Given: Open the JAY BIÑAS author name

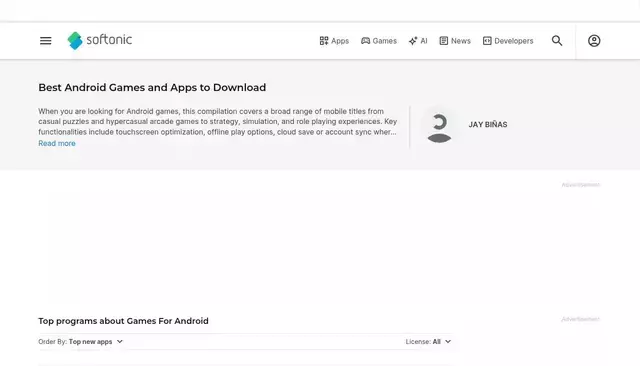Looking at the screenshot, I should pyautogui.click(x=488, y=124).
